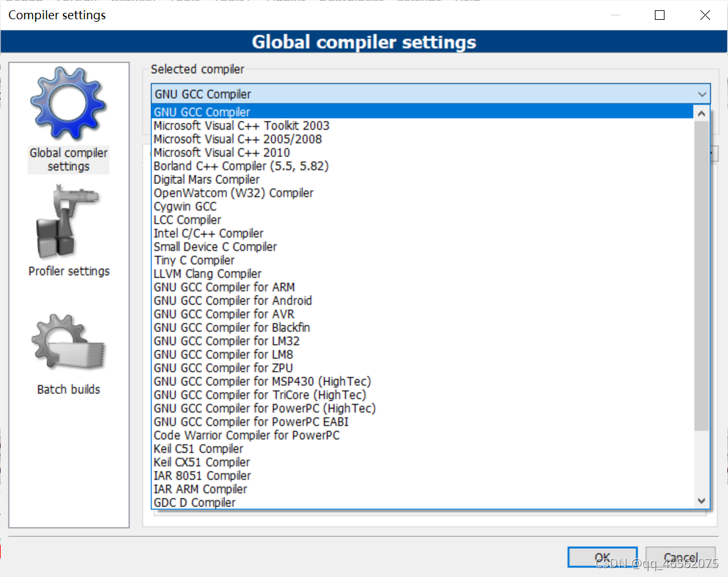Open Batch builds gear icon

(68, 342)
